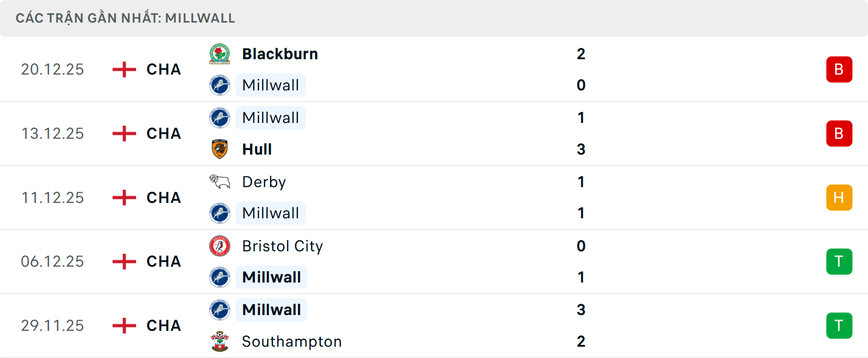
Task: Open the CÁC TRẬN GẦN NHẤT: MILLWALL header
Action: [x=125, y=18]
